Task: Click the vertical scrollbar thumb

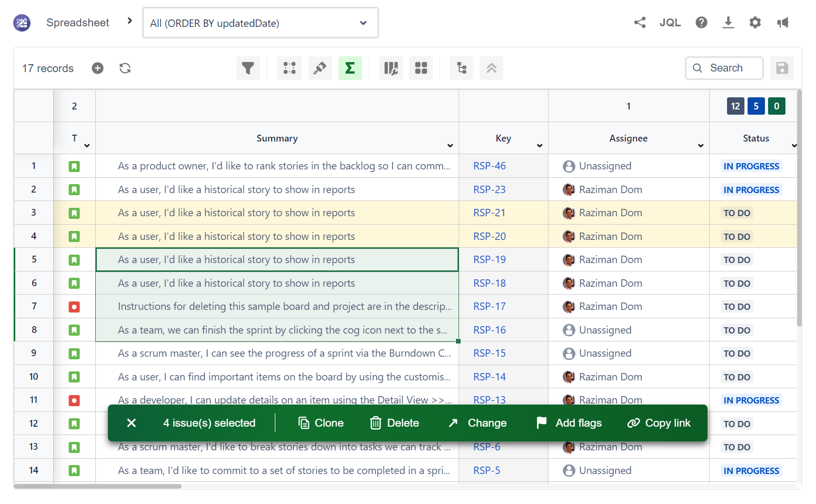Action: tap(799, 208)
